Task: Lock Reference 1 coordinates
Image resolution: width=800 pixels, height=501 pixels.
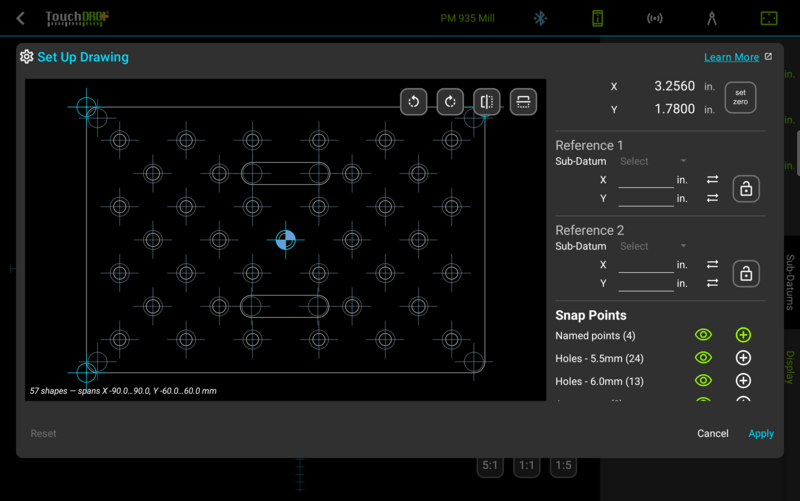Action: click(x=746, y=189)
